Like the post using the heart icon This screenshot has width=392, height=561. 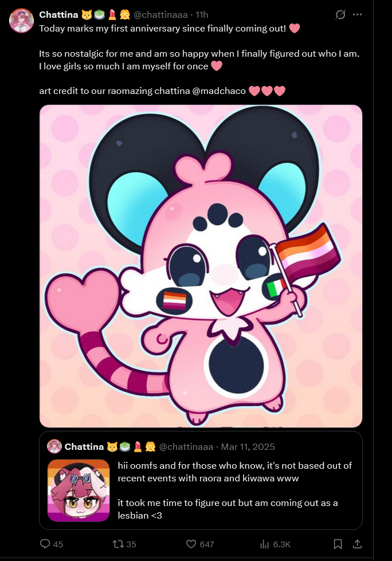pos(191,544)
